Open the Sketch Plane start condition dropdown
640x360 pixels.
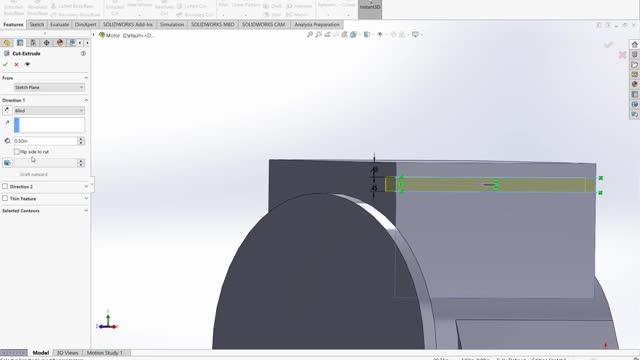tap(49, 87)
